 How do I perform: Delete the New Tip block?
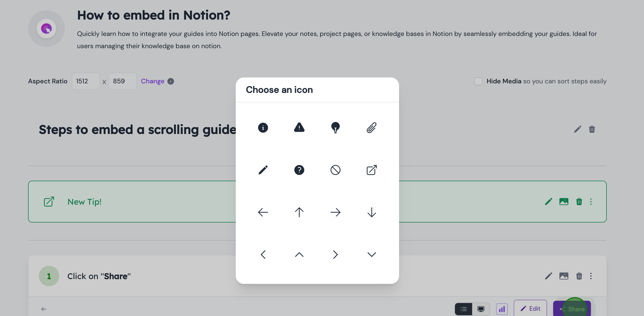tap(579, 202)
